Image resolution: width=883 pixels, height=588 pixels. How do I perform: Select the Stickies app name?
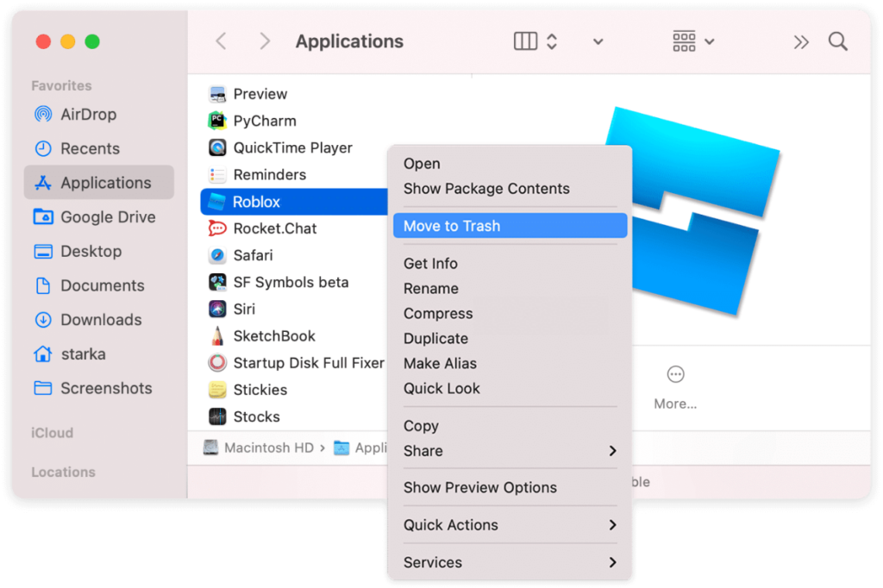pos(260,390)
